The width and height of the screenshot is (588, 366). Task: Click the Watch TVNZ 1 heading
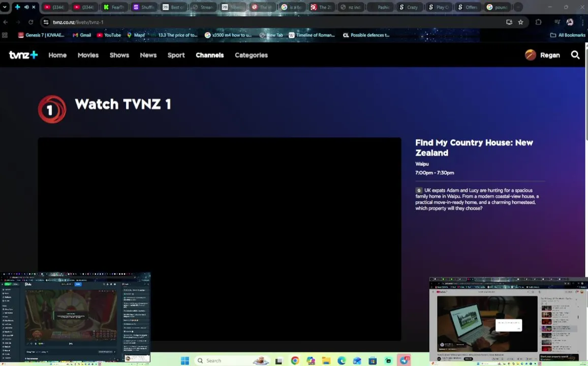(123, 104)
